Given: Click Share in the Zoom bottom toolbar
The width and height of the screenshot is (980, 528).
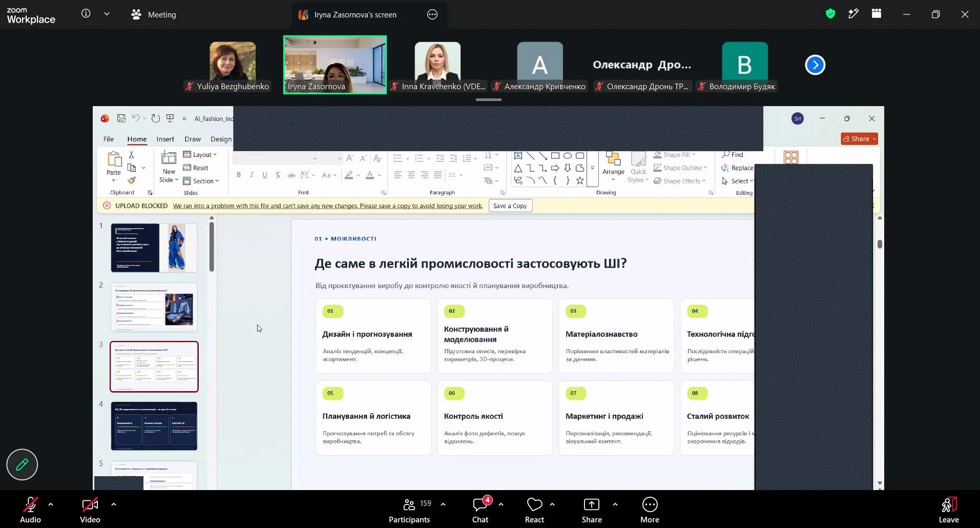Looking at the screenshot, I should pyautogui.click(x=592, y=511).
